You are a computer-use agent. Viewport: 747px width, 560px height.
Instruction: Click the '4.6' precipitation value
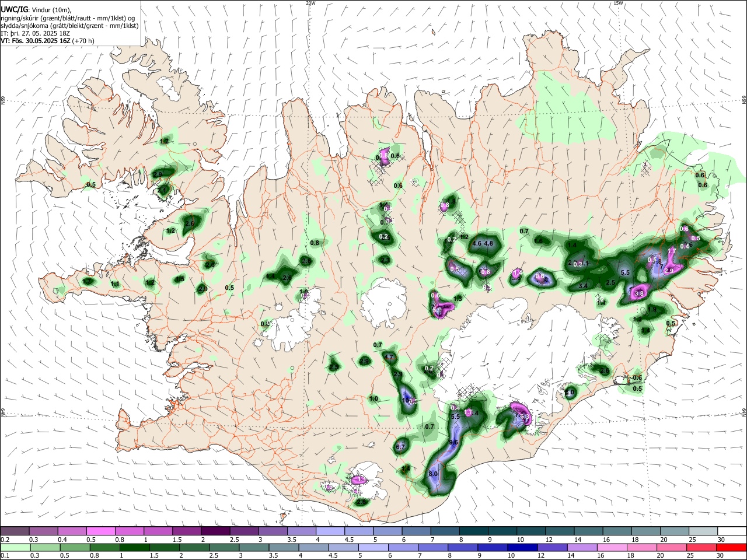477,243
